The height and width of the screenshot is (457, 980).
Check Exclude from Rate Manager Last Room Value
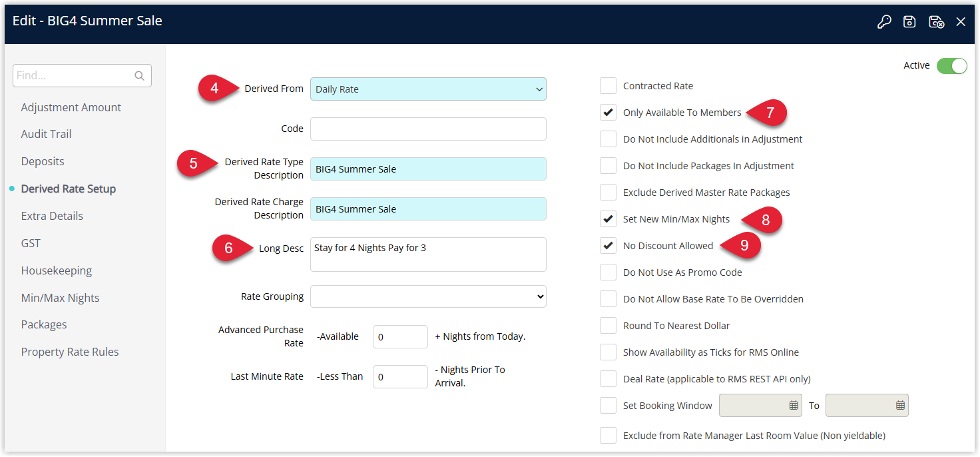pyautogui.click(x=608, y=436)
